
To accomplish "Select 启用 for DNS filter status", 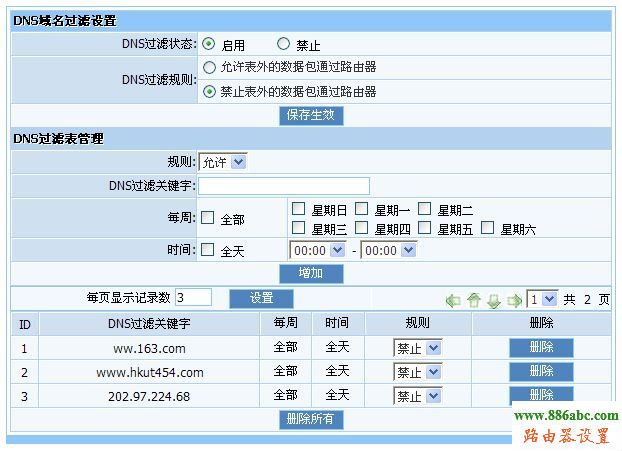I will pyautogui.click(x=208, y=44).
